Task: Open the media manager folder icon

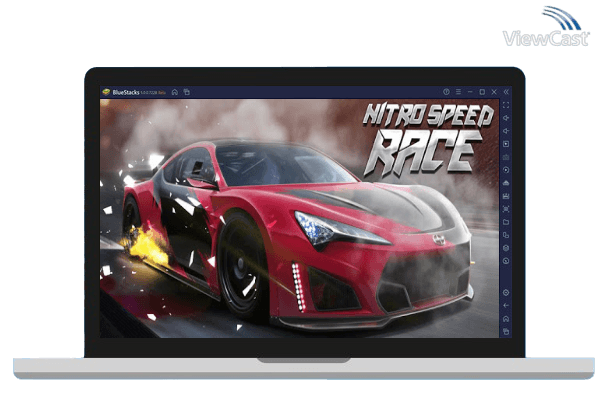Action: tap(506, 222)
